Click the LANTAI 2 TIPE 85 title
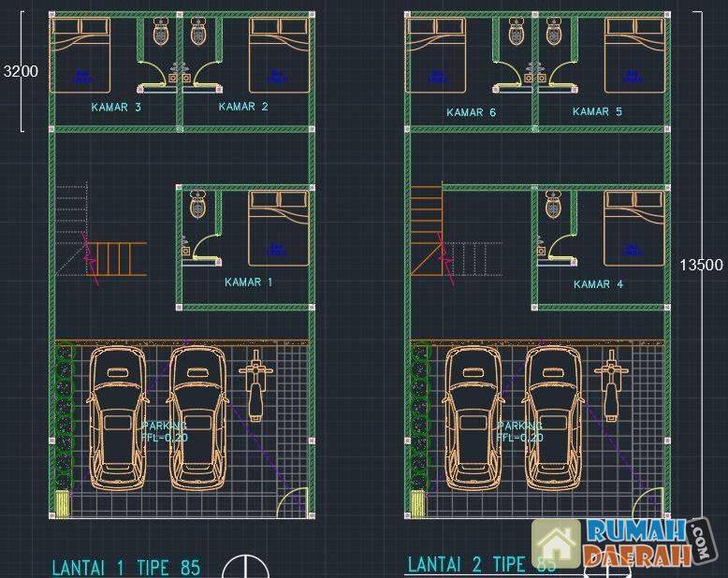 (468, 564)
